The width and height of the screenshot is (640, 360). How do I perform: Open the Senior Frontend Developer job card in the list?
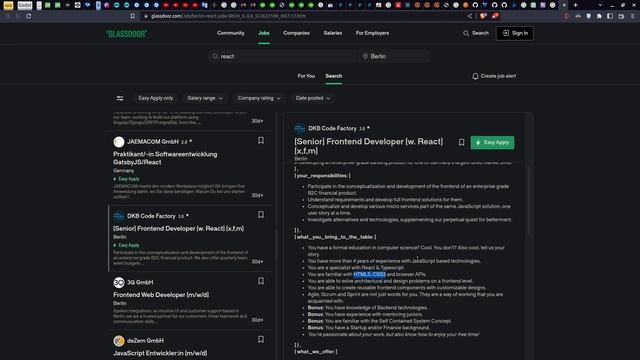pyautogui.click(x=178, y=229)
